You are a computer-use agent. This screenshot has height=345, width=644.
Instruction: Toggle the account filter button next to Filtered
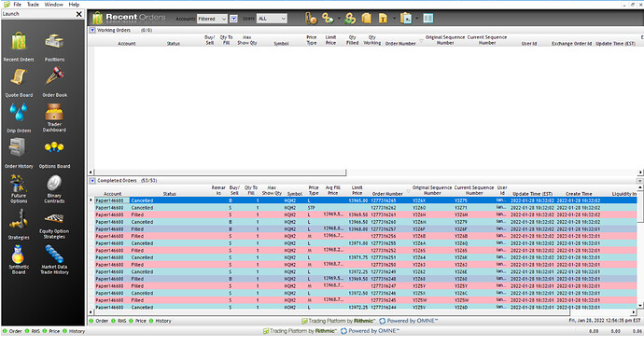coord(233,19)
